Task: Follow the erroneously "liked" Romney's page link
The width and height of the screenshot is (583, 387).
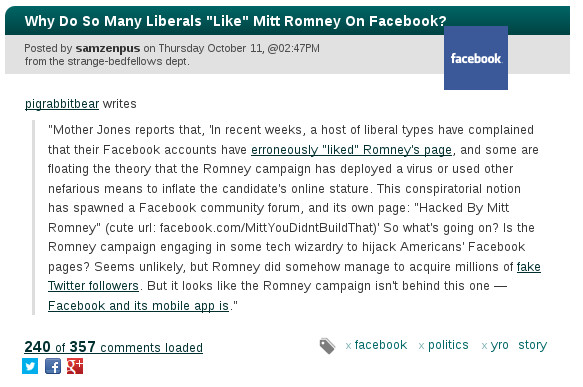Action: pyautogui.click(x=351, y=149)
